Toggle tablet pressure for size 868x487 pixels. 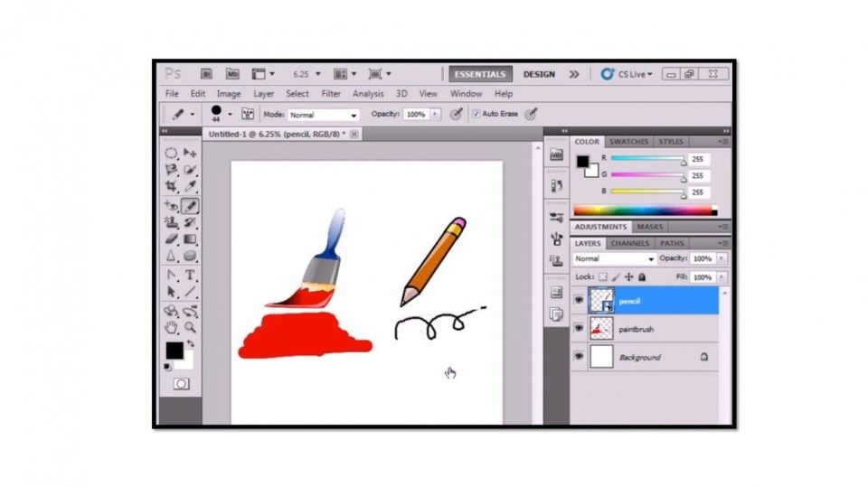(531, 114)
